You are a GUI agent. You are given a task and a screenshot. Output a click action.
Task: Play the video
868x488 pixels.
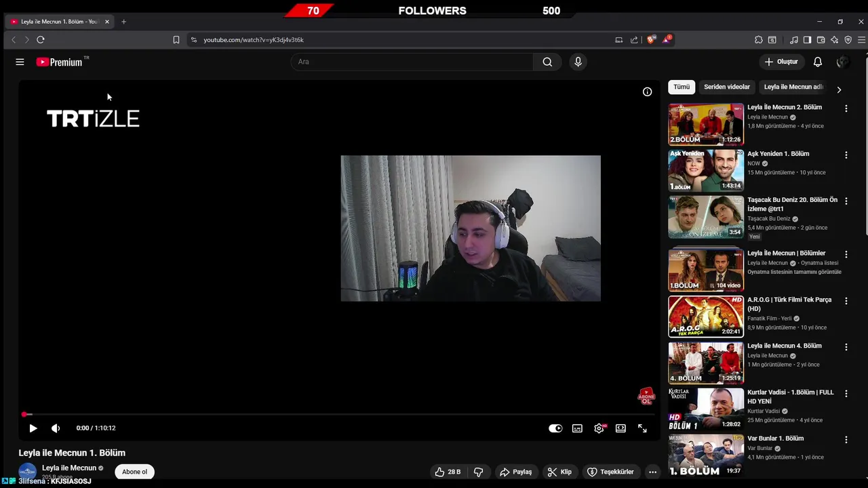(33, 428)
